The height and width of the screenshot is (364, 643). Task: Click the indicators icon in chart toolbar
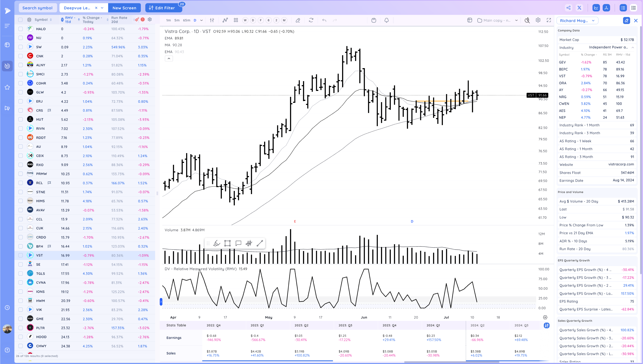point(225,20)
